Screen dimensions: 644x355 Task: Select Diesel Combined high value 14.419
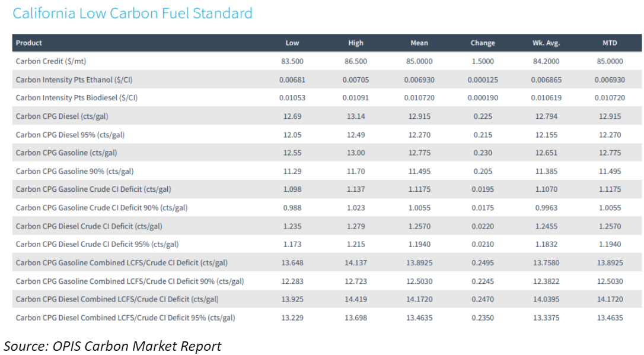[356, 299]
